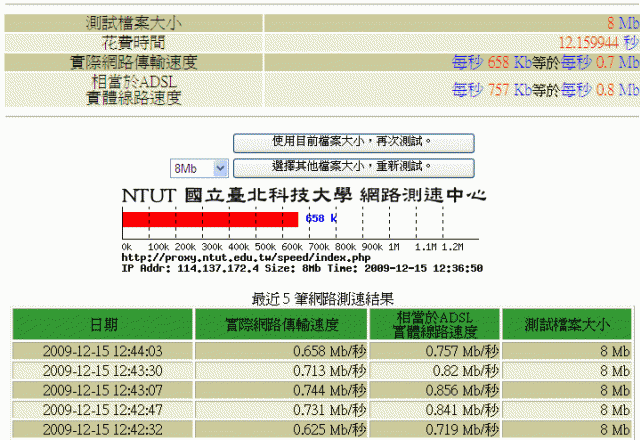This screenshot has width=640, height=440.
Task: Click the 0.625 Mb/秒 speed cell
Action: pyautogui.click(x=281, y=429)
